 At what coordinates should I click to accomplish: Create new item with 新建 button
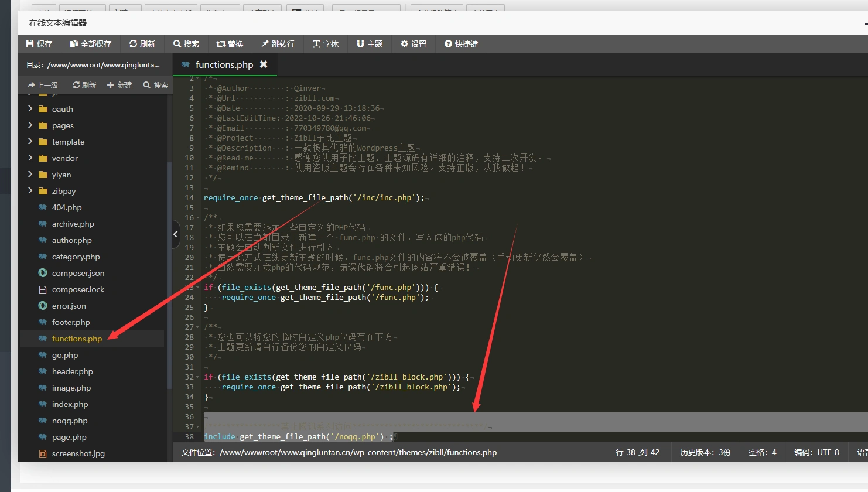click(119, 85)
